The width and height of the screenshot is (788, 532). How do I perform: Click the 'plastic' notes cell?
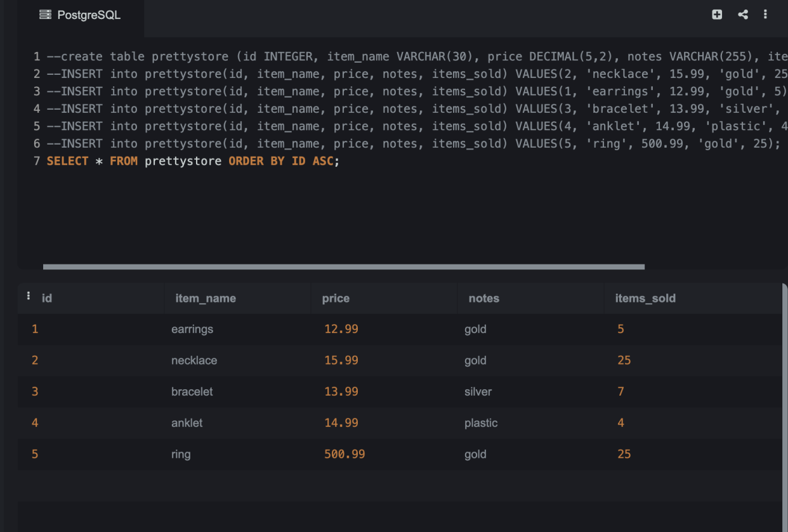pyautogui.click(x=481, y=423)
